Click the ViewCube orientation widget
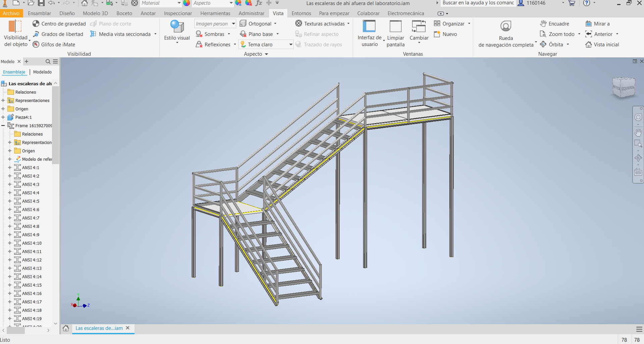The width and height of the screenshot is (644, 344). pos(624,87)
